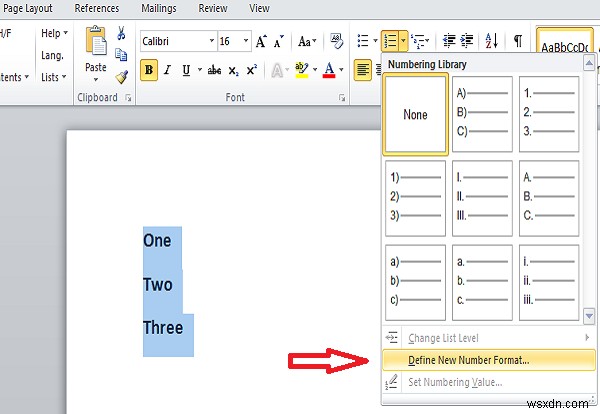600x414 pixels.
Task: Toggle Bold formatting
Action: pos(149,70)
